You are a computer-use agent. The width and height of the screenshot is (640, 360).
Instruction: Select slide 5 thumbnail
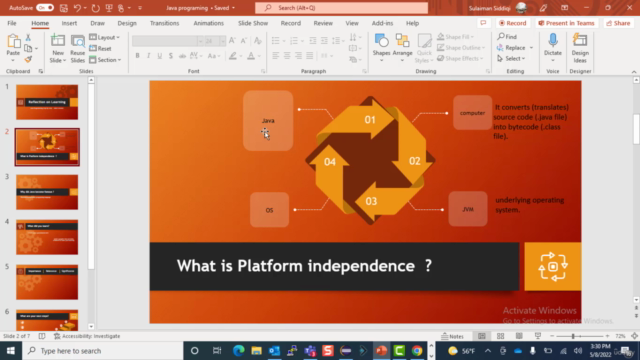(x=47, y=282)
